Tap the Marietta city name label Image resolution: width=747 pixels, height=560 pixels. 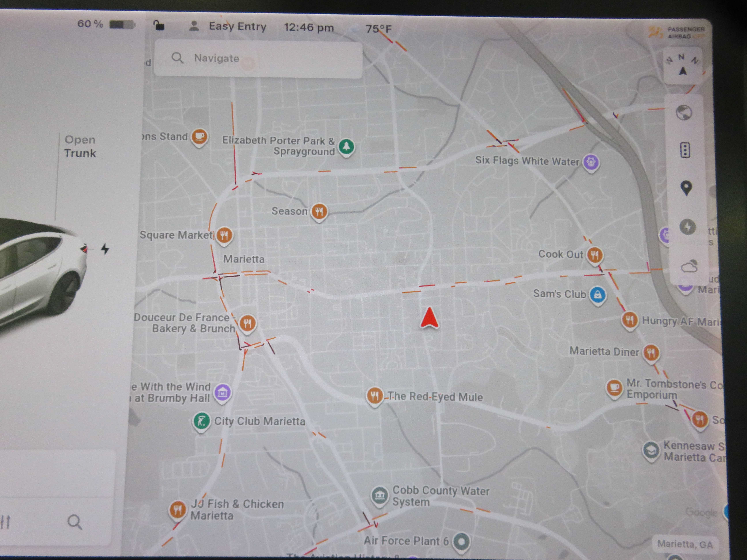pos(244,259)
